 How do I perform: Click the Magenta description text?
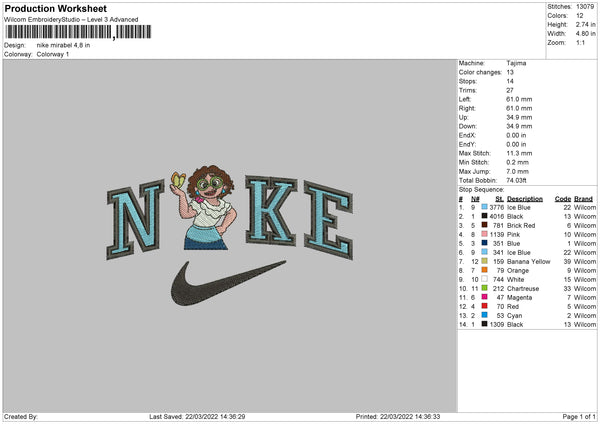[519, 298]
